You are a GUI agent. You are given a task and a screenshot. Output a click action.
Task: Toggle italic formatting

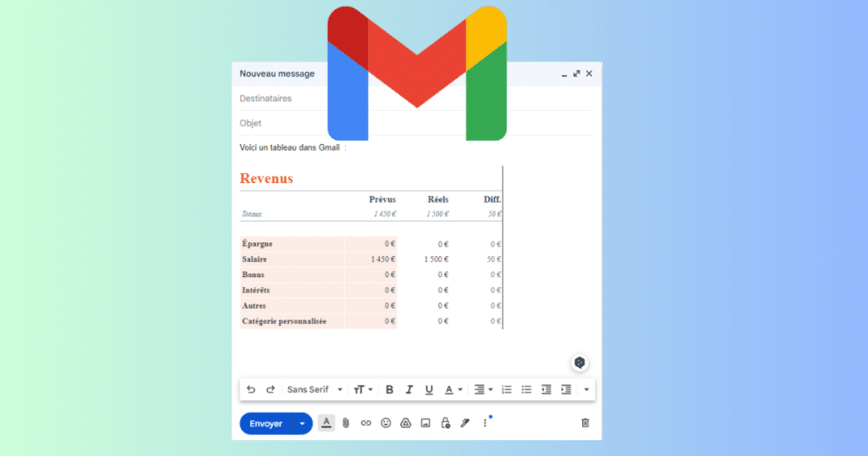point(409,390)
